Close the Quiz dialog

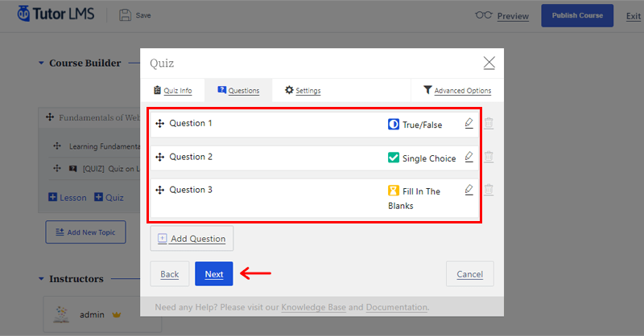[x=489, y=63]
